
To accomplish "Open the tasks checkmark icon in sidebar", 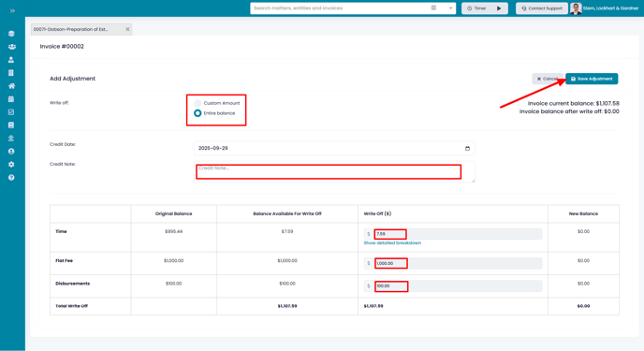I will (11, 112).
